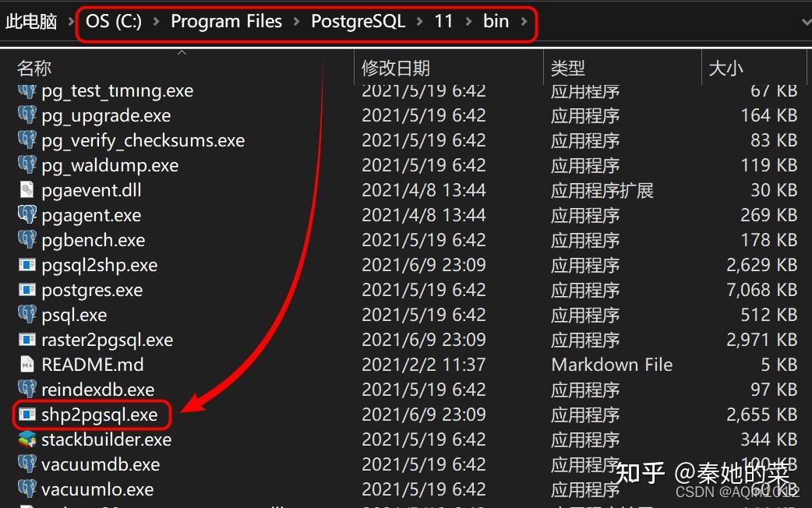Viewport: 812px width, 508px height.
Task: Click the psql.exe elephant icon
Action: point(27,315)
